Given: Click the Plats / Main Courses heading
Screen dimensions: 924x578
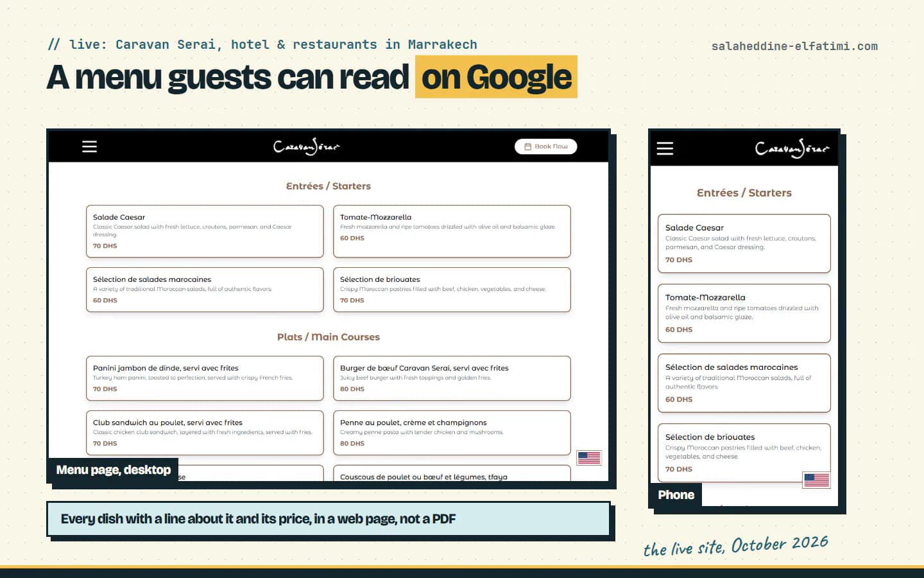Looking at the screenshot, I should pyautogui.click(x=329, y=337).
